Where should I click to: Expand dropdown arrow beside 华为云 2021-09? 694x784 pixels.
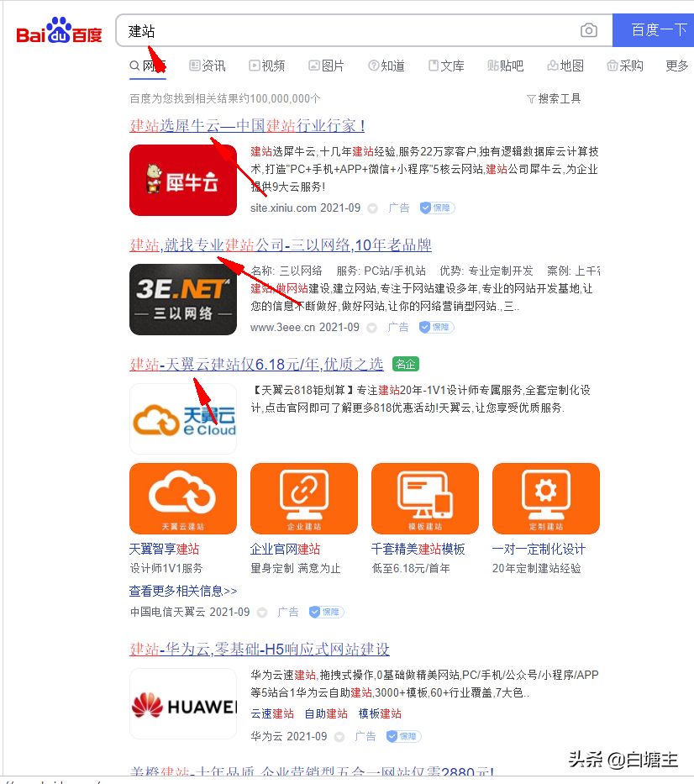339,737
